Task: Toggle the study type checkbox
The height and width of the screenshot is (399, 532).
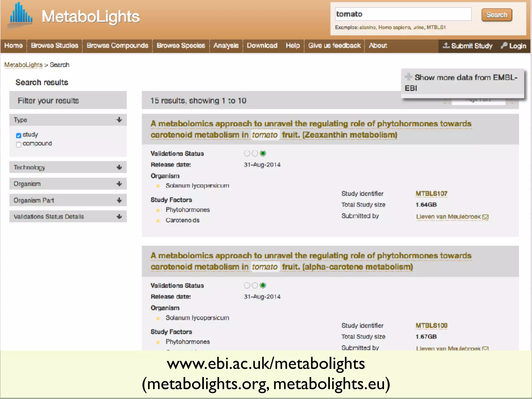Action: point(18,136)
